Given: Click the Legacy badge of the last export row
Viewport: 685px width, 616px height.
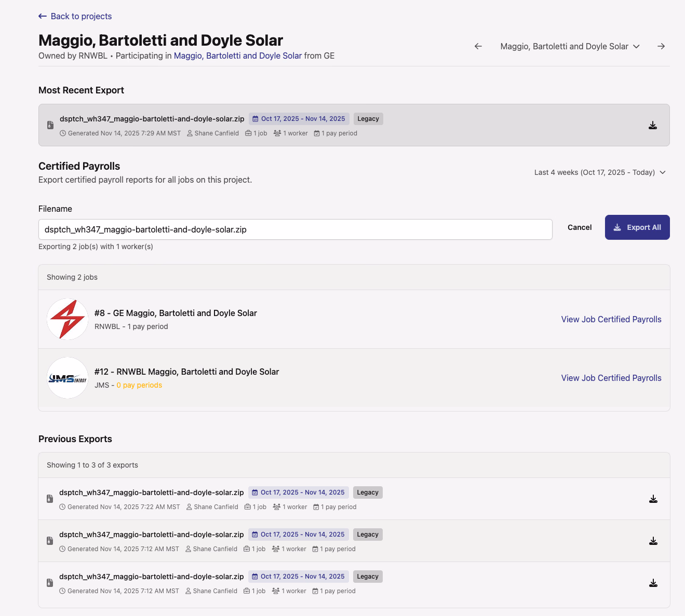Looking at the screenshot, I should [368, 577].
